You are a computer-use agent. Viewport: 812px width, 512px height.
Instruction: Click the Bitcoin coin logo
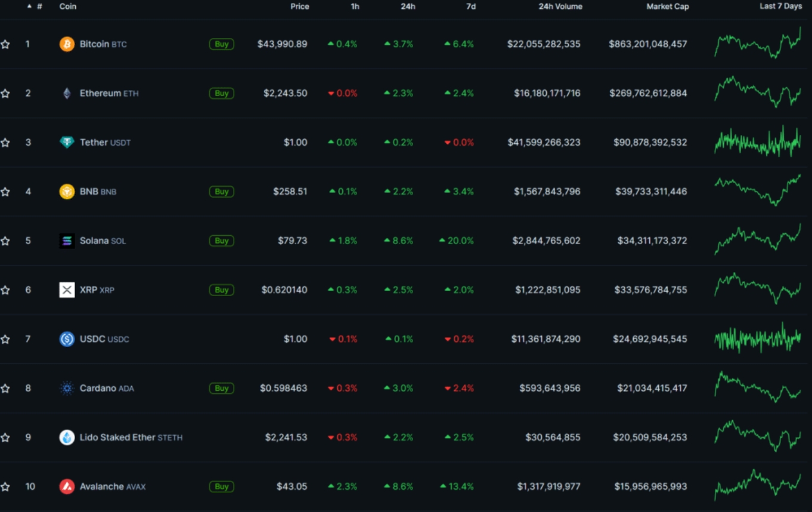[67, 44]
